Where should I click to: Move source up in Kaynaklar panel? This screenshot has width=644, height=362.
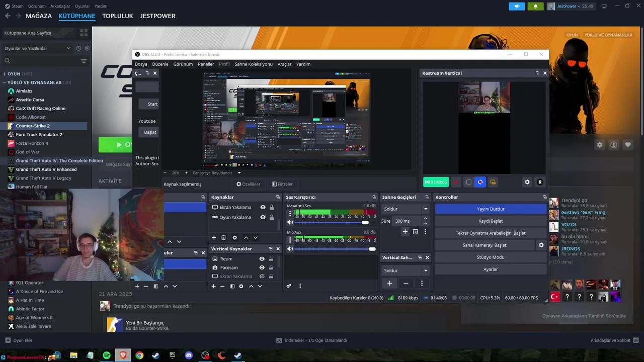coord(246,238)
